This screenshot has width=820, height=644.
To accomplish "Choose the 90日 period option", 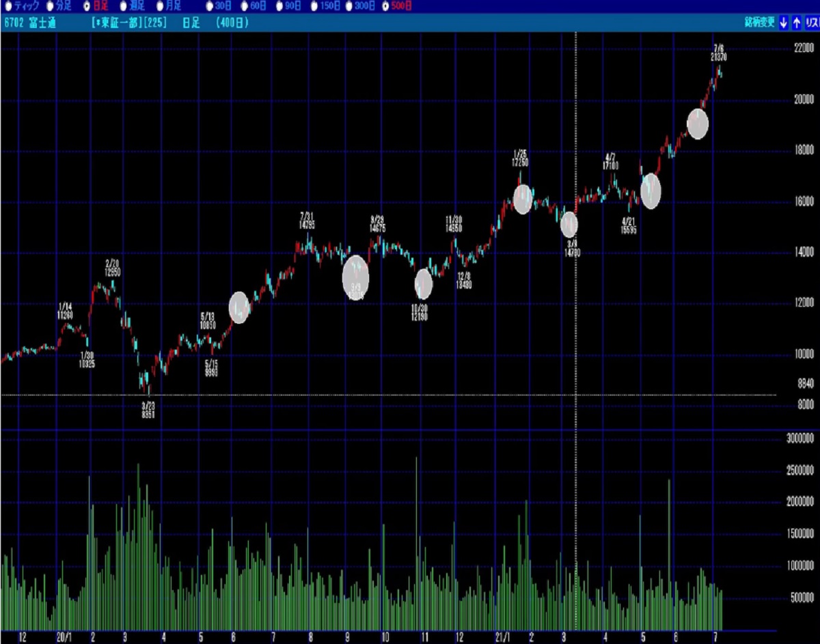I will pyautogui.click(x=280, y=5).
